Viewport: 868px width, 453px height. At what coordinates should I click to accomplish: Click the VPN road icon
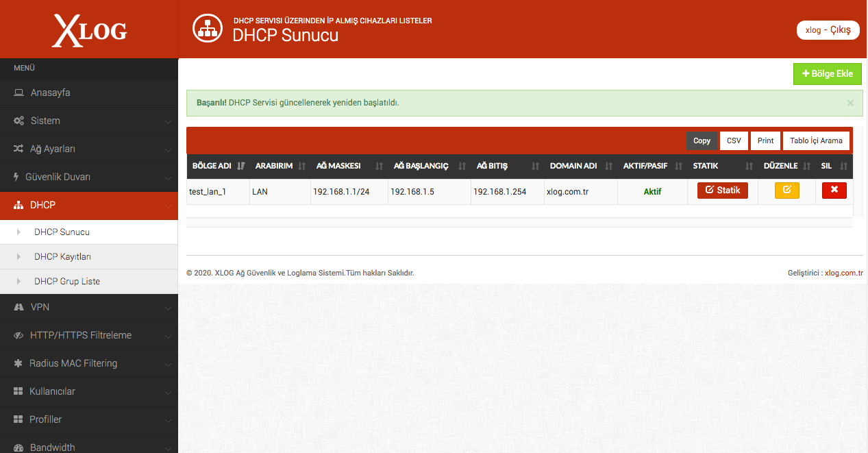[19, 307]
